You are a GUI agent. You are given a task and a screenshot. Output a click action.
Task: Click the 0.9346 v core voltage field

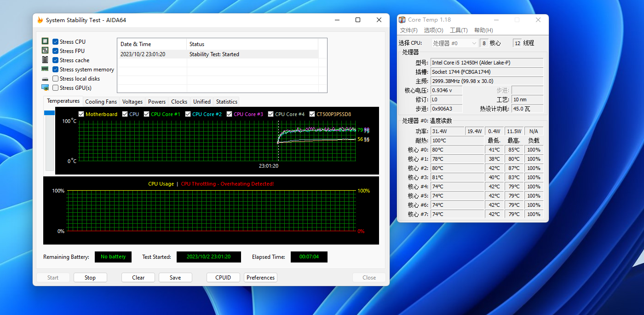pyautogui.click(x=446, y=90)
